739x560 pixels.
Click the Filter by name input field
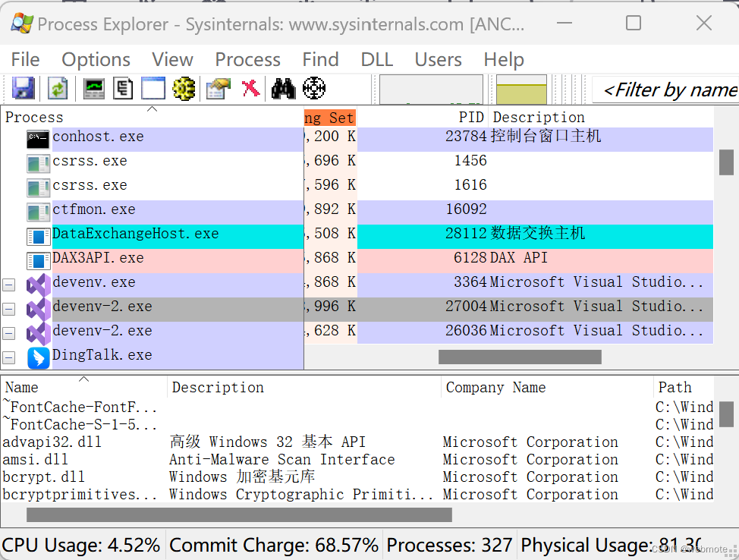pos(665,90)
